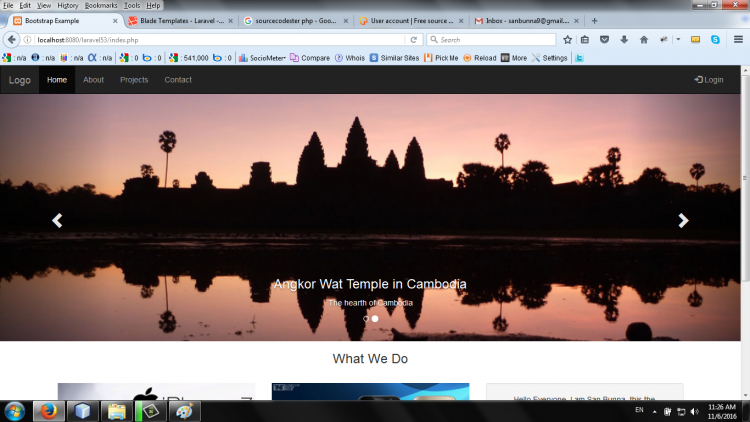This screenshot has width=750, height=422.
Task: Select first carousel indicator dot
Action: (x=366, y=319)
